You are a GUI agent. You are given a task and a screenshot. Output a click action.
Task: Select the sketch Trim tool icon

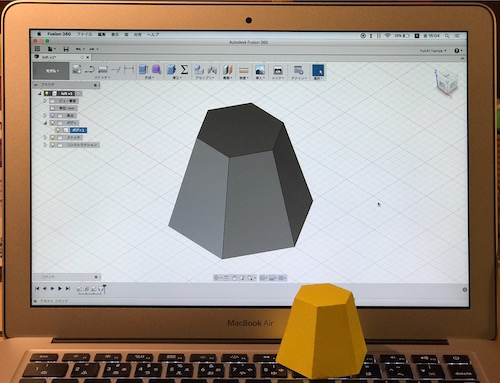[116, 69]
